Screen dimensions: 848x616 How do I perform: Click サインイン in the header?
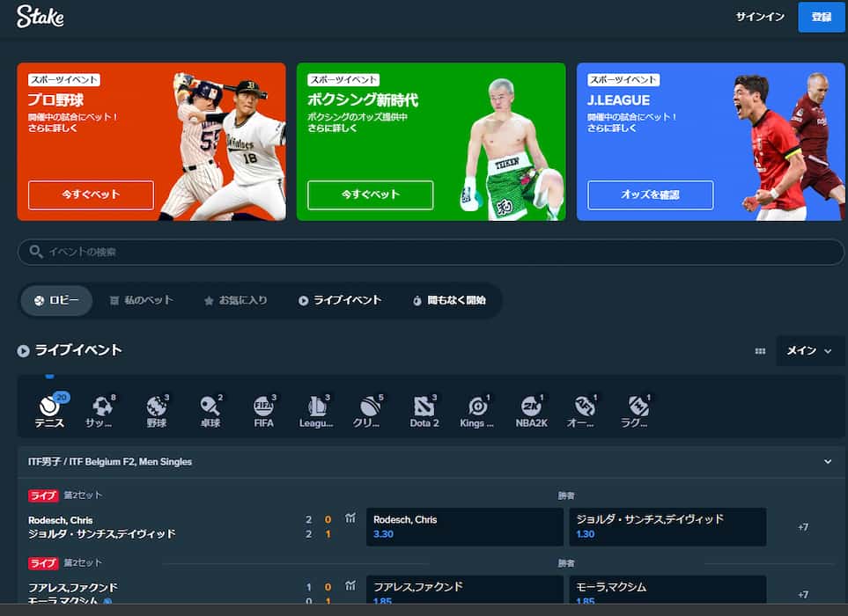point(760,17)
